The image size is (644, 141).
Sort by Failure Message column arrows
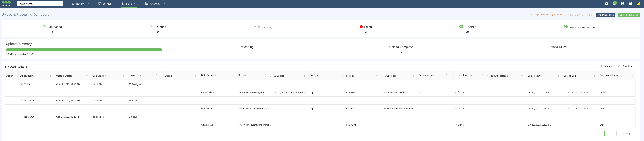(x=522, y=76)
